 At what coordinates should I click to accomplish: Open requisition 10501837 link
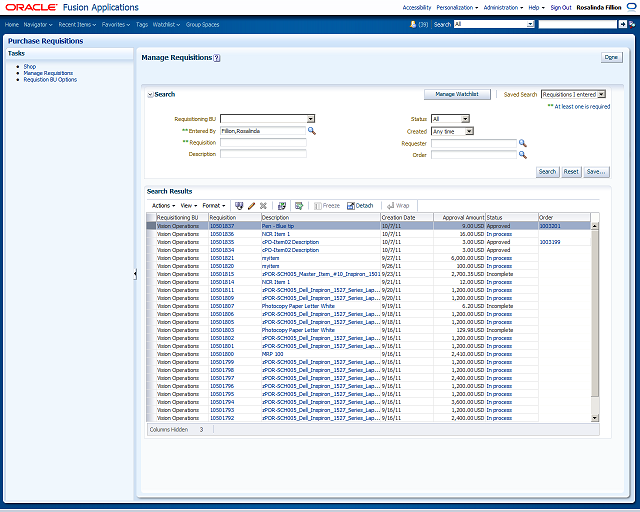click(x=222, y=226)
